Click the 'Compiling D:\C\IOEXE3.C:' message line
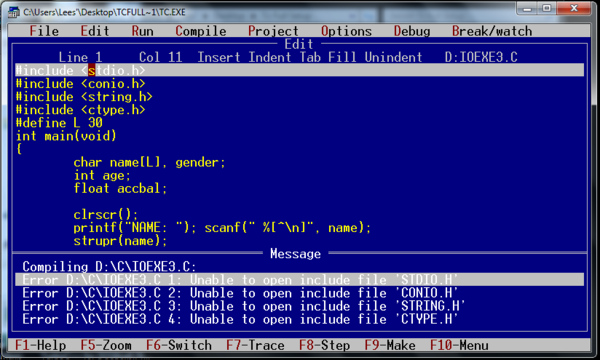 click(x=109, y=267)
